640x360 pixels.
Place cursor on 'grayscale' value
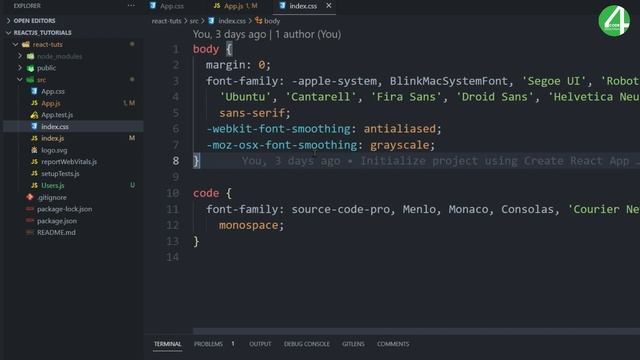point(400,145)
